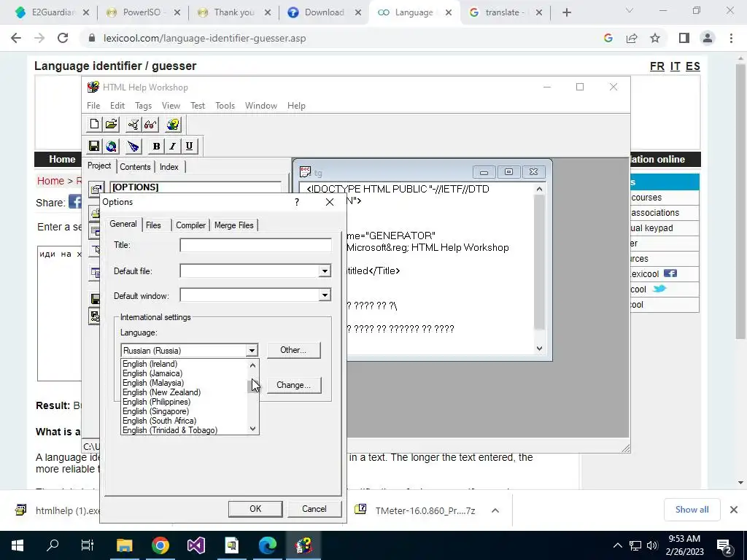Click the language list scroll up arrow

click(x=253, y=365)
